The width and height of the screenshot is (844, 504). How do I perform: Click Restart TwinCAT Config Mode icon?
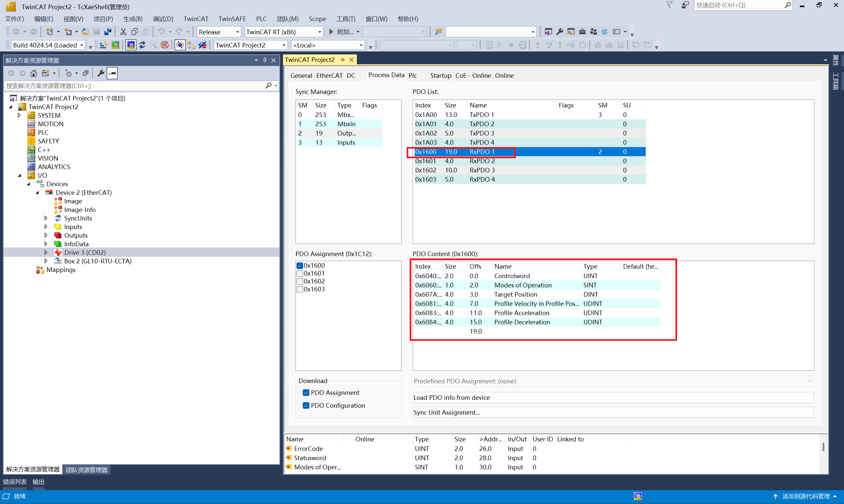click(131, 45)
